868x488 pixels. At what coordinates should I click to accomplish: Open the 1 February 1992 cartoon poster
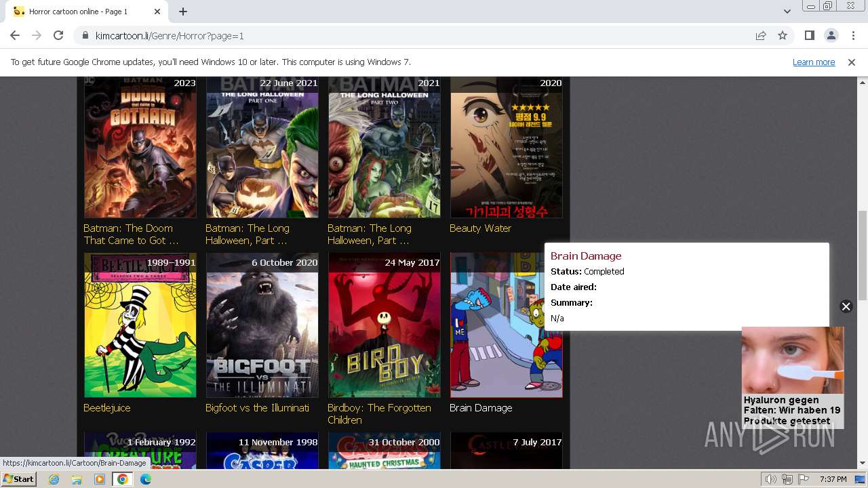(x=140, y=451)
